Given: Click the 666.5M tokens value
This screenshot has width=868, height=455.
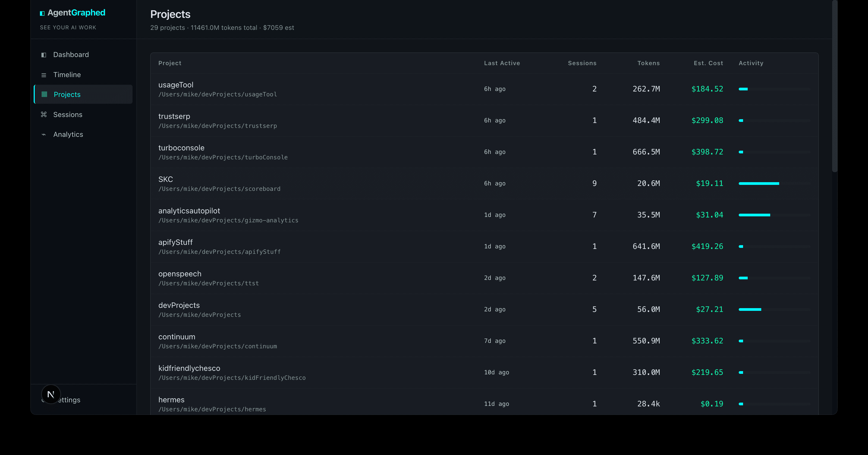Looking at the screenshot, I should click(646, 152).
